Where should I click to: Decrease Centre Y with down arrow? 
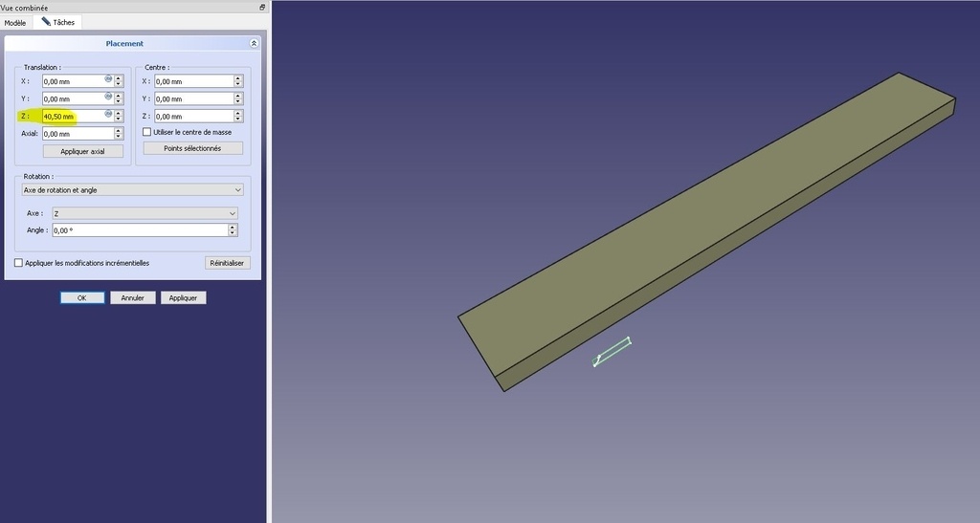[x=238, y=101]
